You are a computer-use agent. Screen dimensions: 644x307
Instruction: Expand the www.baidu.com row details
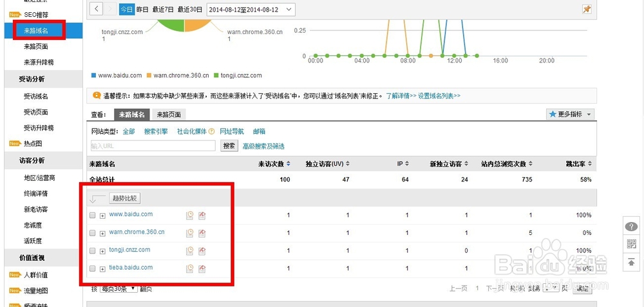pyautogui.click(x=102, y=216)
